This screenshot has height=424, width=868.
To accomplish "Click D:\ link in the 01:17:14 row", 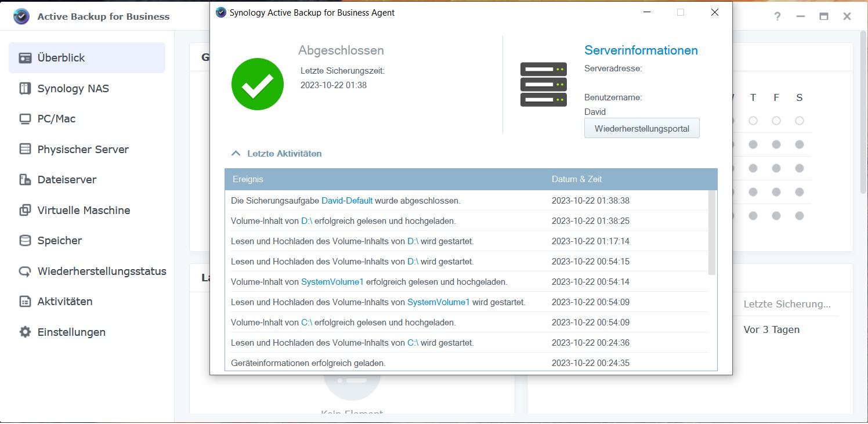I will pyautogui.click(x=413, y=241).
